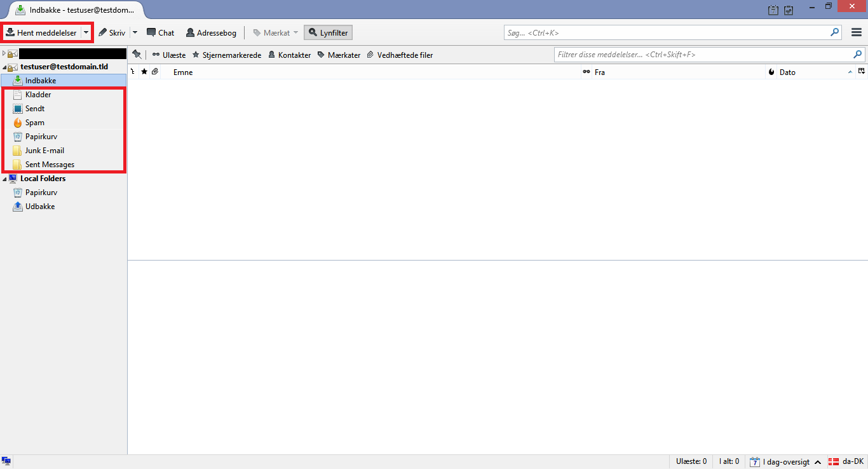Sort messages by Dato column
This screenshot has width=868, height=469.
[816, 72]
